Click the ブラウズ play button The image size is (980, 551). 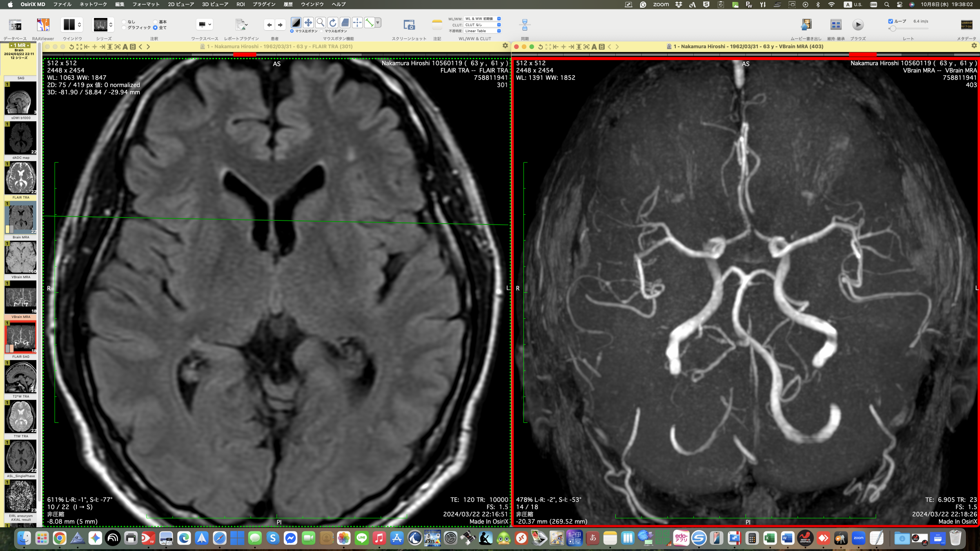pos(857,24)
